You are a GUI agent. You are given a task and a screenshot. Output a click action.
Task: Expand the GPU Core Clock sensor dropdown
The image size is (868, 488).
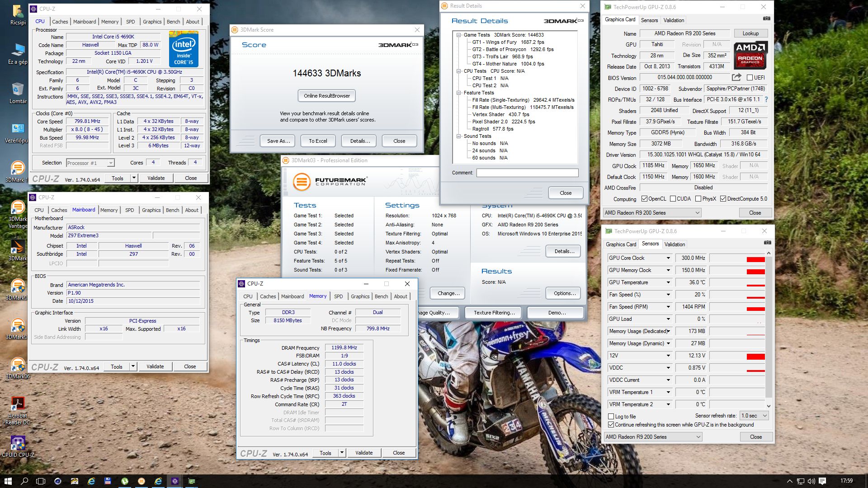[668, 258]
